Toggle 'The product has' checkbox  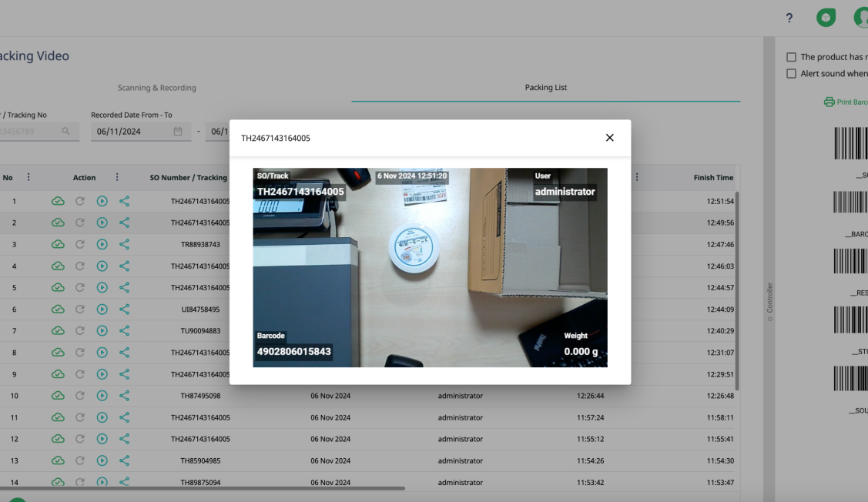point(791,57)
